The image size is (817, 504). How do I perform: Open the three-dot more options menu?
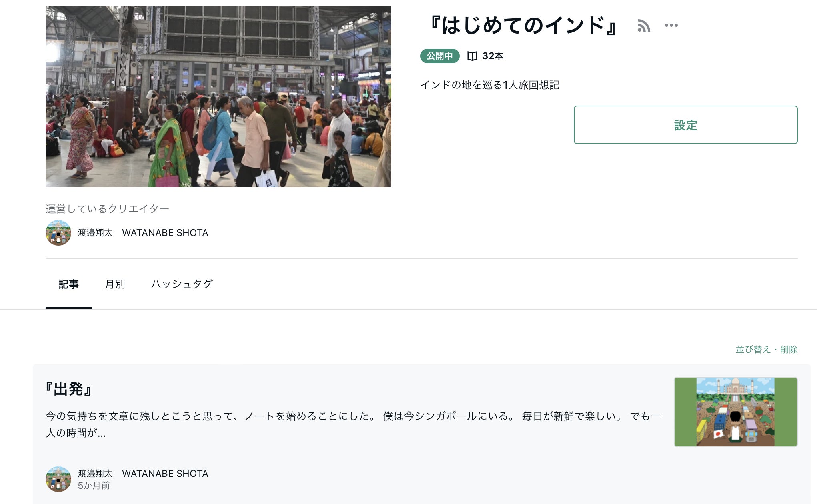[671, 25]
